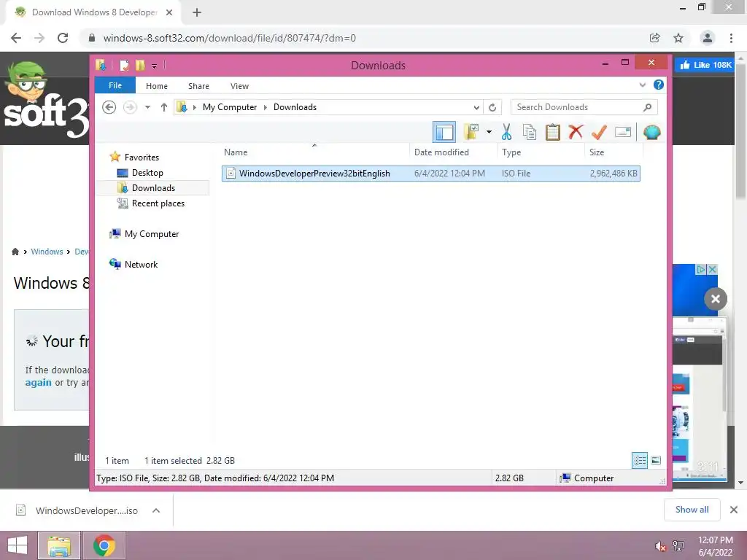Click the search magnifier icon in Explorer
747x560 pixels.
pos(647,107)
